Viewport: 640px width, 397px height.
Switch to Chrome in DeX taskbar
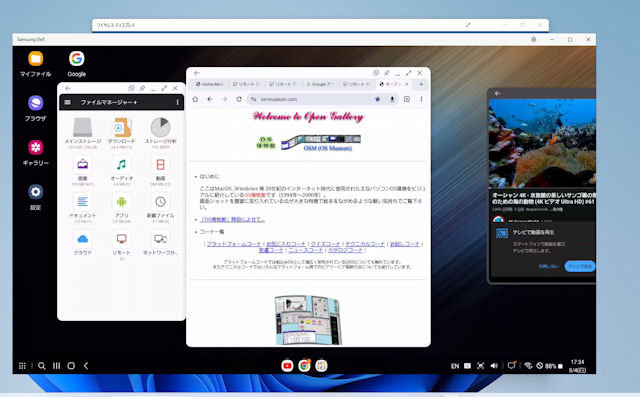click(304, 366)
